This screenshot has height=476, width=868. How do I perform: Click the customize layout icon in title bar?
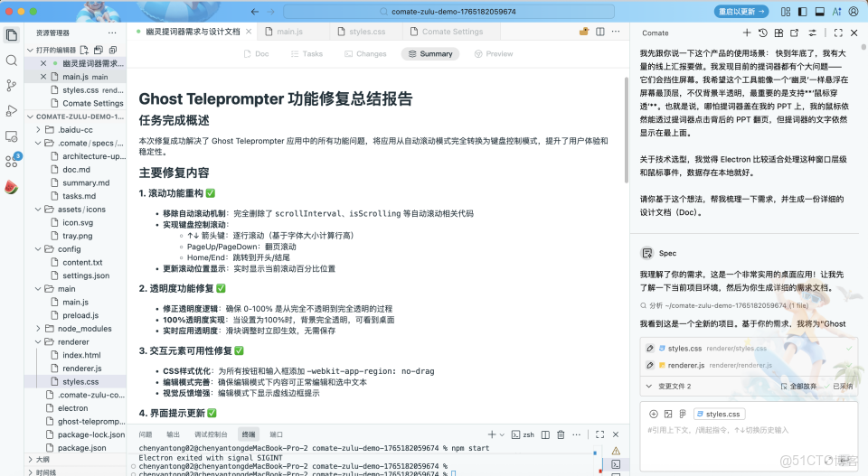[x=786, y=11]
